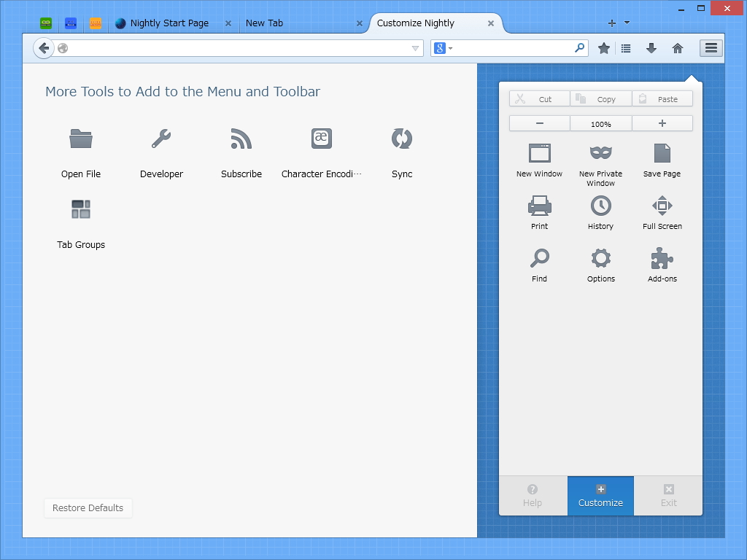The width and height of the screenshot is (747, 560).
Task: Click New Private Window mask icon
Action: (601, 153)
